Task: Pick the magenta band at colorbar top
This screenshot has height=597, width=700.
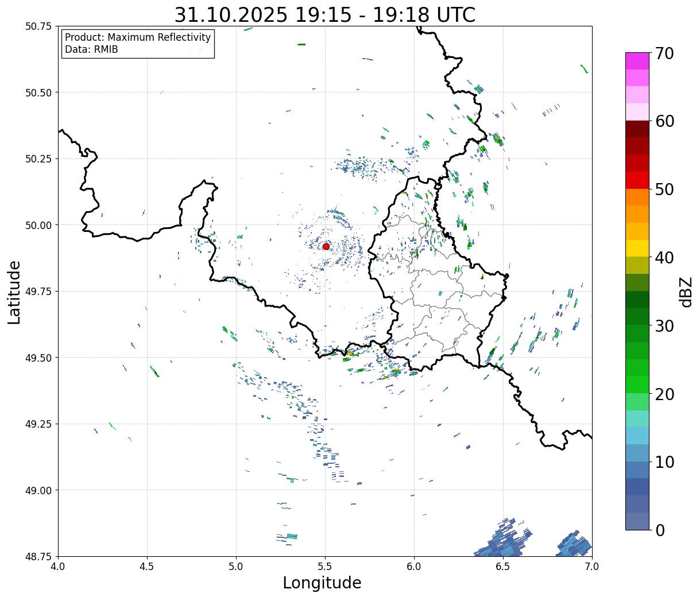Action: pyautogui.click(x=637, y=61)
